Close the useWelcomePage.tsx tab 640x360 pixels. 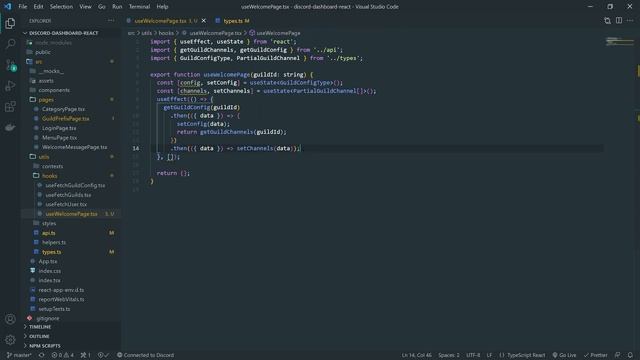204,20
